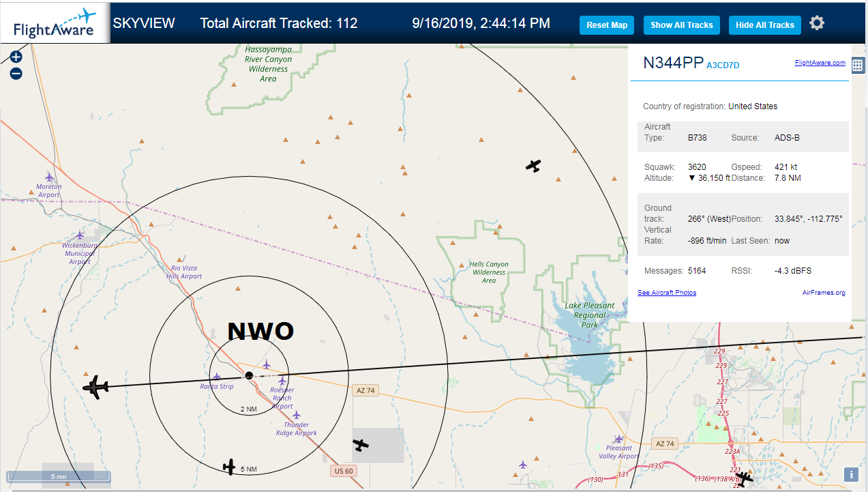
Task: Click the AZ 74 highway shield near the range ring
Action: tap(365, 391)
